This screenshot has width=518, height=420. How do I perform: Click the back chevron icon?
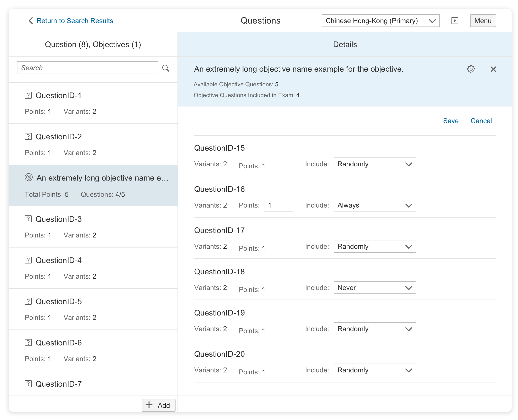tap(31, 21)
